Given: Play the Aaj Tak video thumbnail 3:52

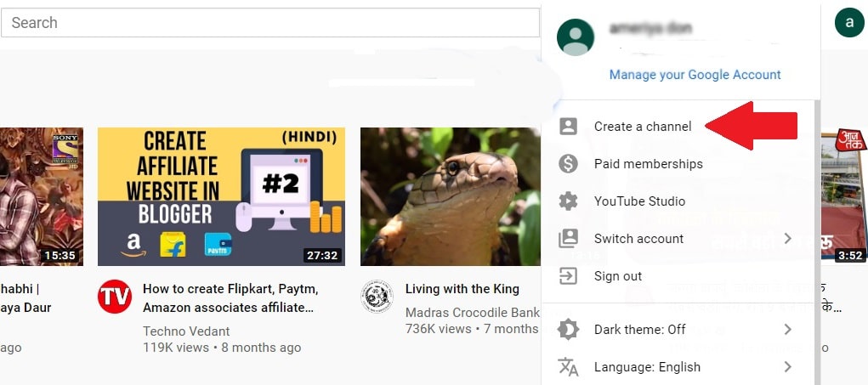Looking at the screenshot, I should pos(844,196).
